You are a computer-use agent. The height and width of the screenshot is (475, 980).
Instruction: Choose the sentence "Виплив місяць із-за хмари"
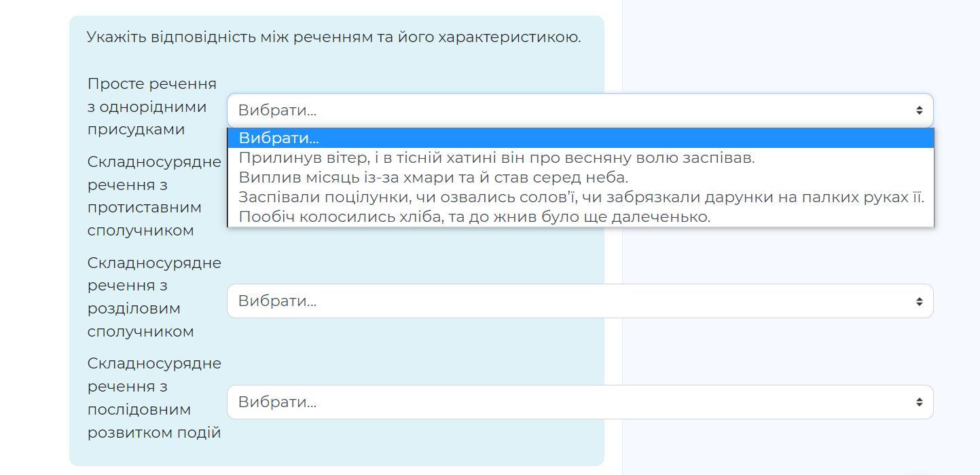(x=433, y=178)
